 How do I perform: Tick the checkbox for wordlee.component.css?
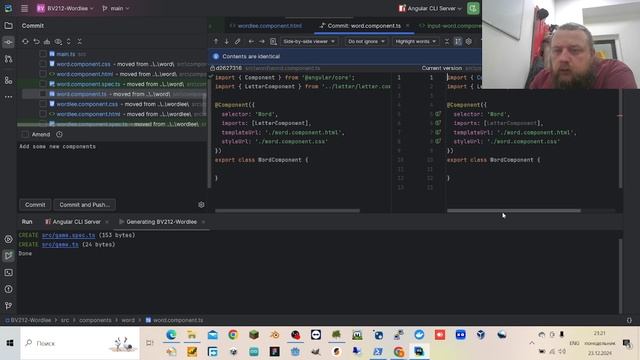tap(43, 104)
